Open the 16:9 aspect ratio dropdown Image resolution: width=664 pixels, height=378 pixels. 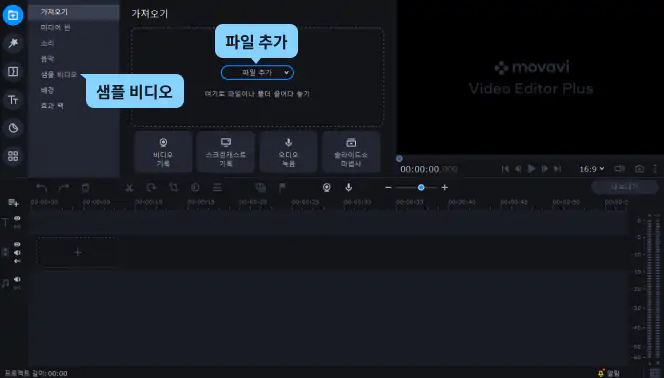[592, 169]
